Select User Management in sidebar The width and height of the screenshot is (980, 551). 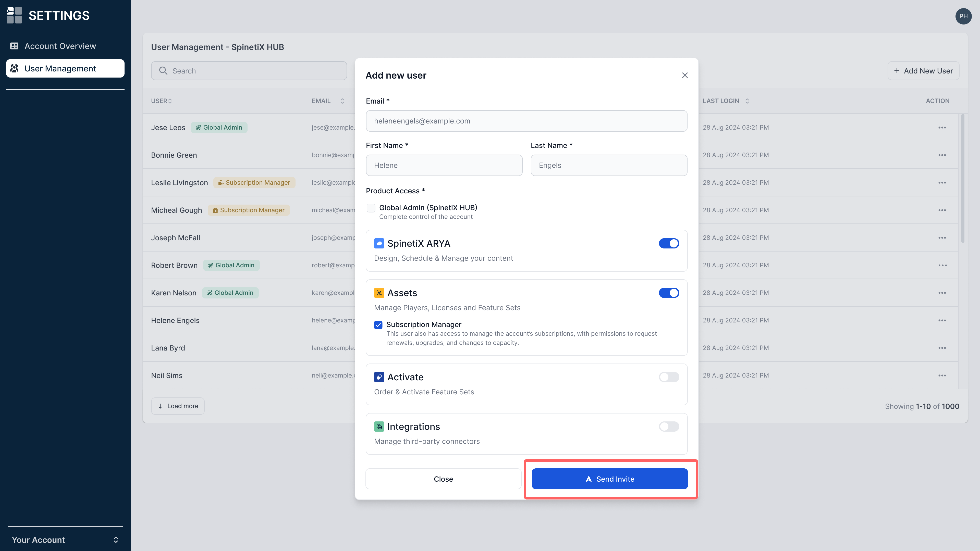click(x=65, y=68)
